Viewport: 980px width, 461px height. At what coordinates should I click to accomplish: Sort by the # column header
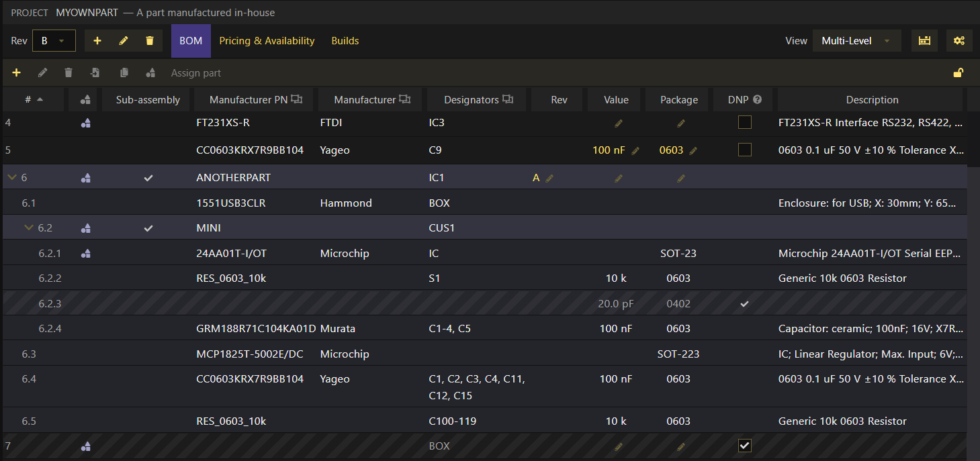tap(34, 100)
